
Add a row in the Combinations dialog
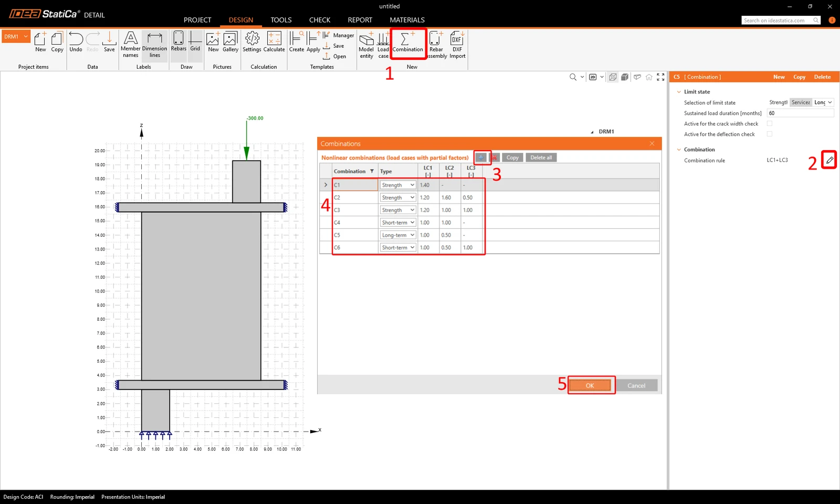pyautogui.click(x=481, y=157)
